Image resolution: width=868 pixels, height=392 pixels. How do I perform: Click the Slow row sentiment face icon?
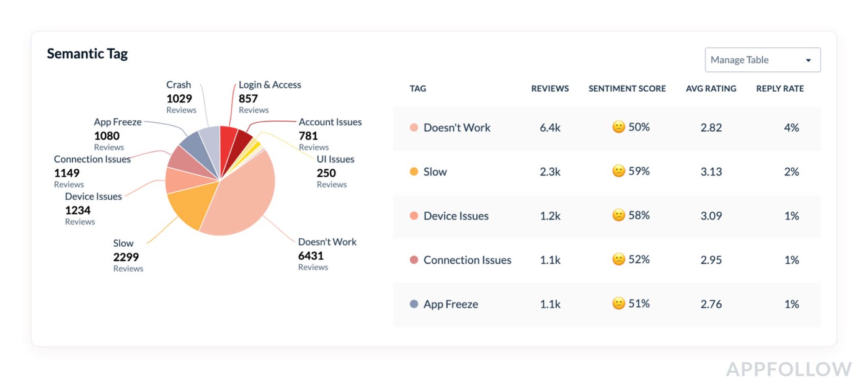click(x=618, y=171)
